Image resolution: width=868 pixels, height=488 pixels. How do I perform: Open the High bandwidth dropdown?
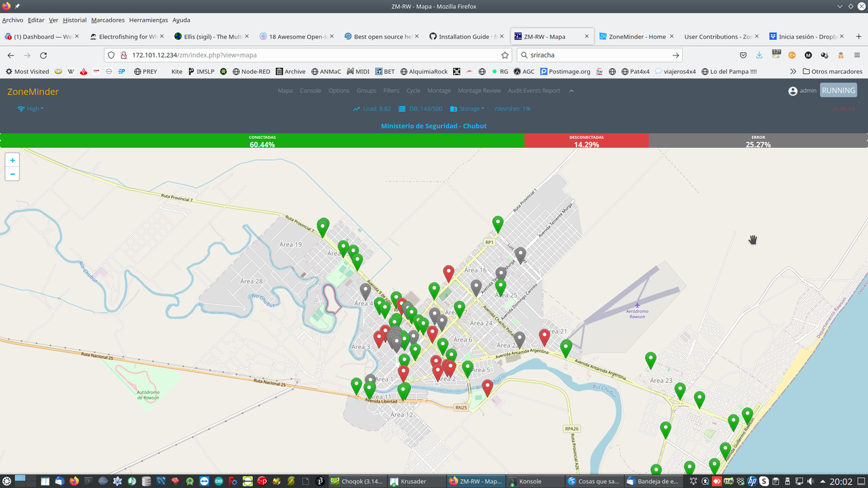point(31,108)
